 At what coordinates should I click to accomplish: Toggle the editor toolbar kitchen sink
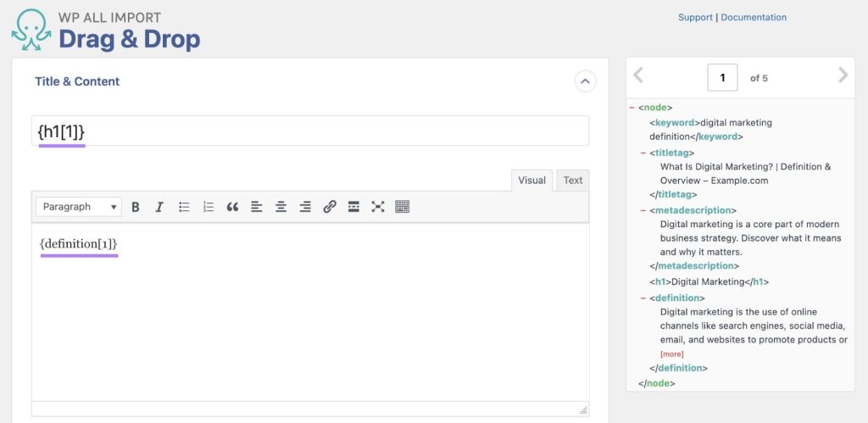pos(403,207)
